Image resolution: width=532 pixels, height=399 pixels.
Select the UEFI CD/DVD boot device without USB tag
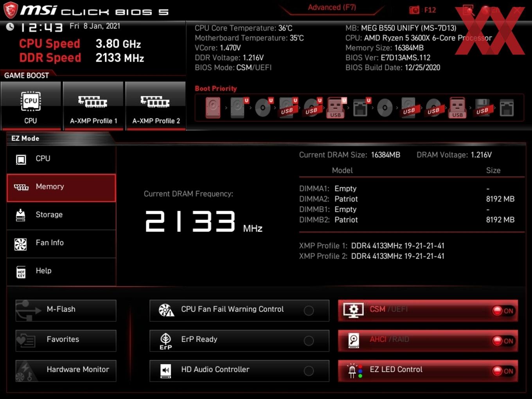point(263,108)
